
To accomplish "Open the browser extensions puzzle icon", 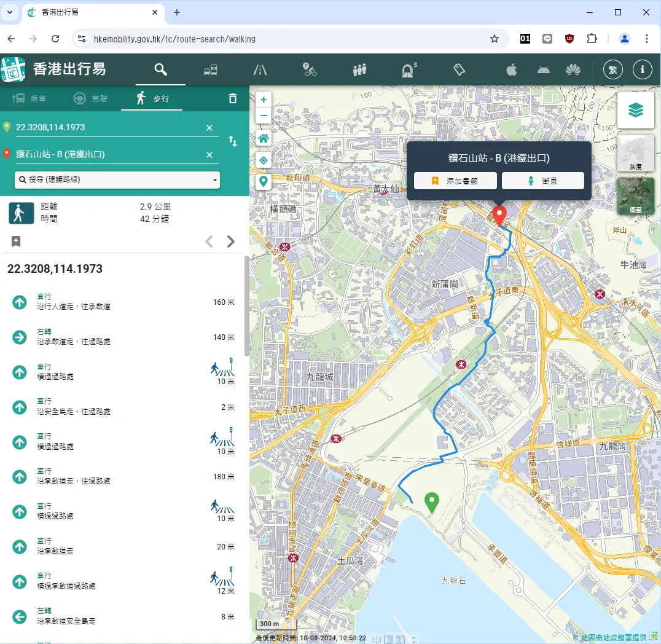I will coord(592,39).
